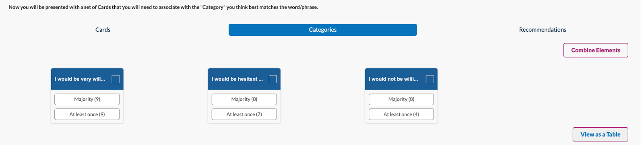Tick the checkbox on 'I would not be willi...' card
This screenshot has width=644, height=145.
coord(429,79)
